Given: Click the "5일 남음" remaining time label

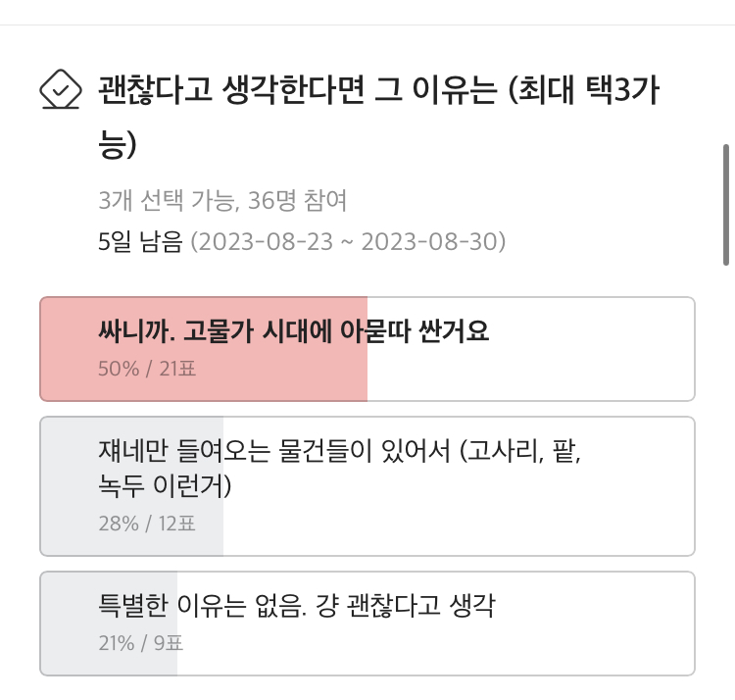Looking at the screenshot, I should tap(140, 241).
